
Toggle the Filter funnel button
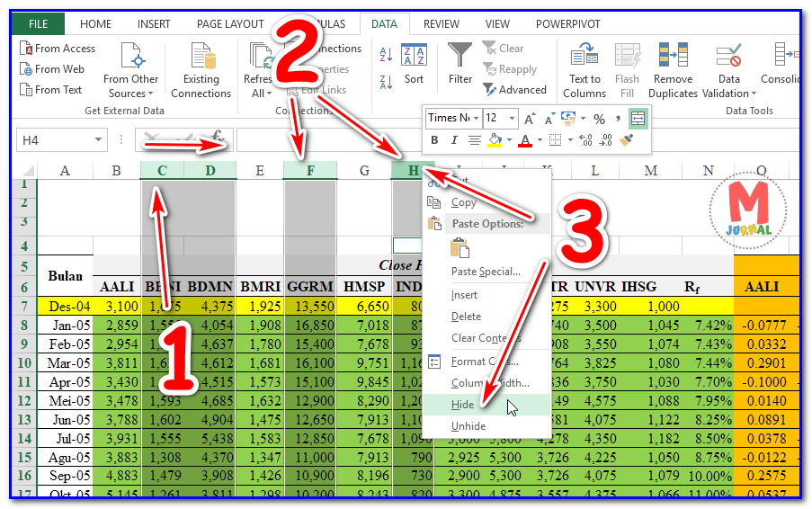[460, 64]
